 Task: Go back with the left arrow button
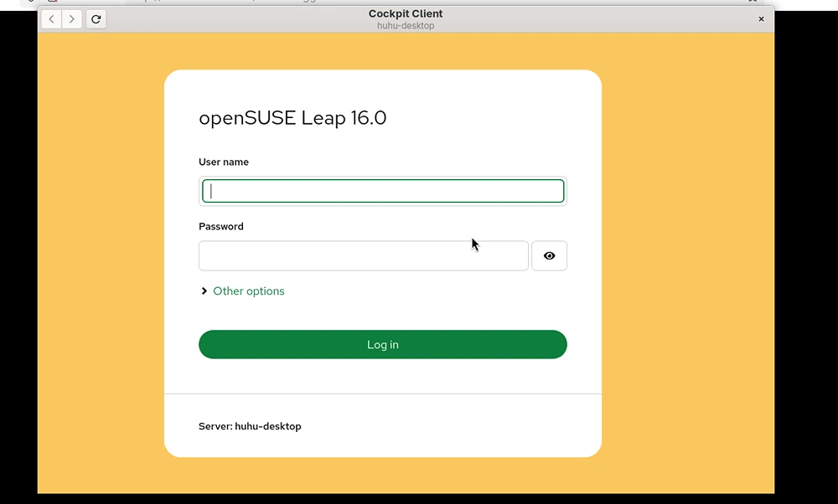(x=51, y=19)
